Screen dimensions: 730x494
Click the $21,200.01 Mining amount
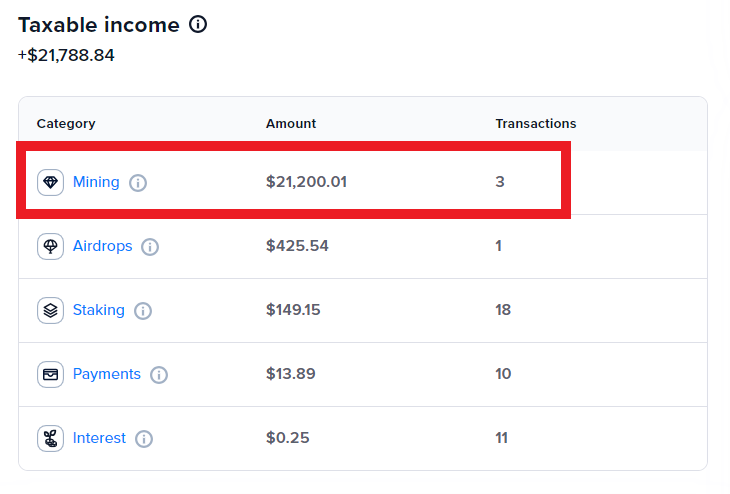[x=306, y=182]
